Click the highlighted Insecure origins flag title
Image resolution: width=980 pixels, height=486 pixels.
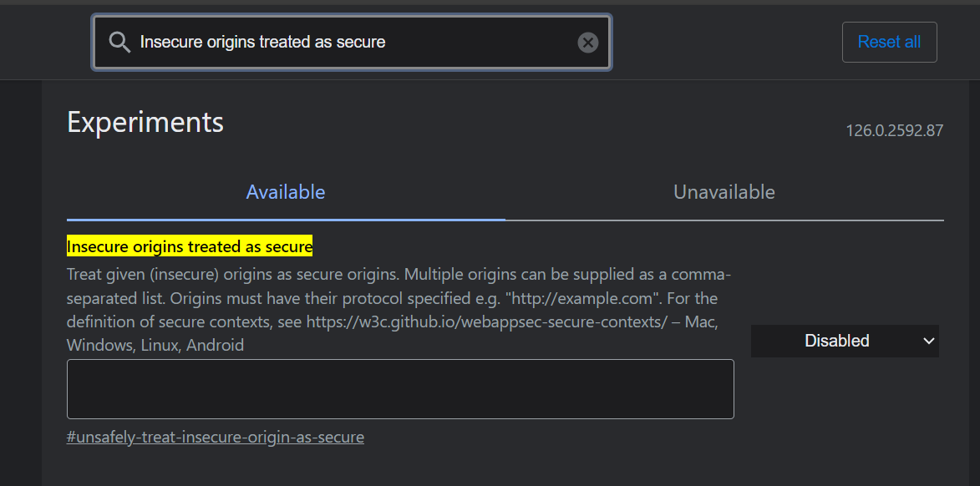[x=190, y=246]
